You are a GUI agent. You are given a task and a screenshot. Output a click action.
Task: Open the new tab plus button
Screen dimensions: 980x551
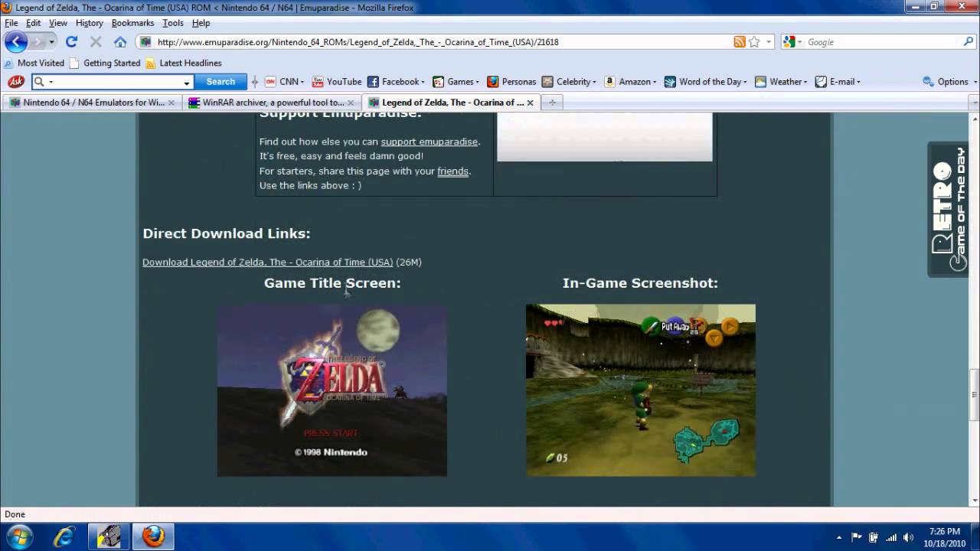(x=552, y=103)
